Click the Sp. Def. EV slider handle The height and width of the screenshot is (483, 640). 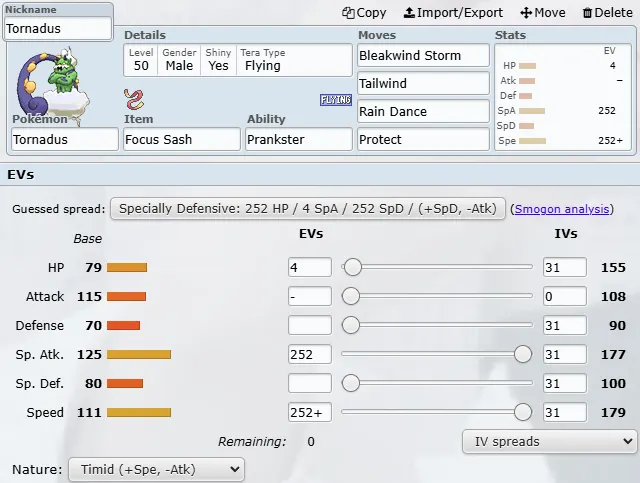pyautogui.click(x=351, y=383)
